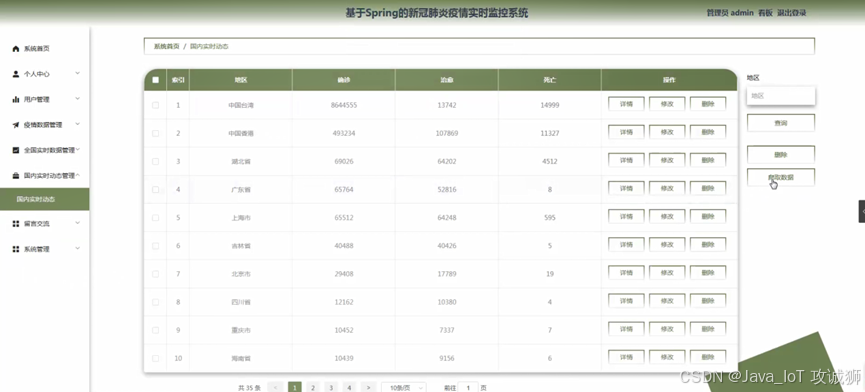Click the cured count 64202
Image resolution: width=865 pixels, height=392 pixels.
[x=447, y=162]
